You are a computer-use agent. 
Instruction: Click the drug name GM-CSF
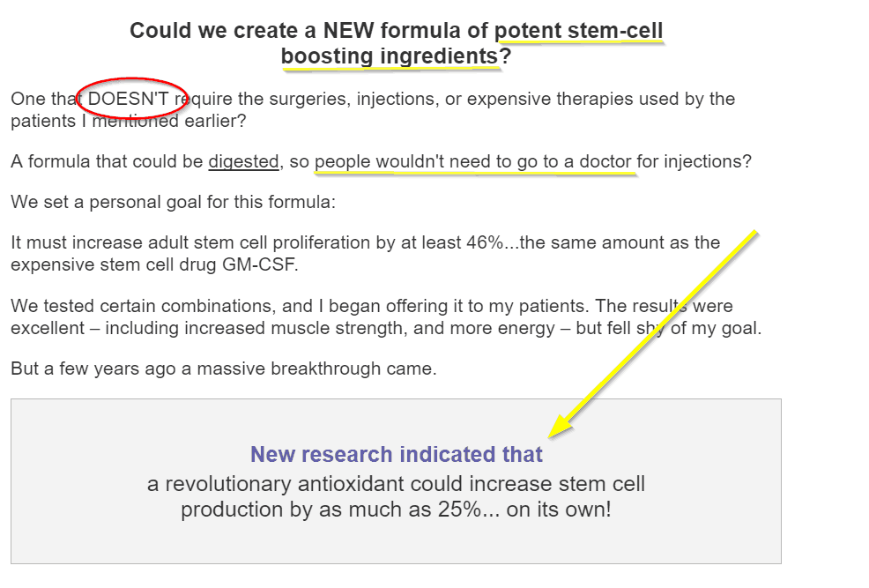[x=260, y=264]
